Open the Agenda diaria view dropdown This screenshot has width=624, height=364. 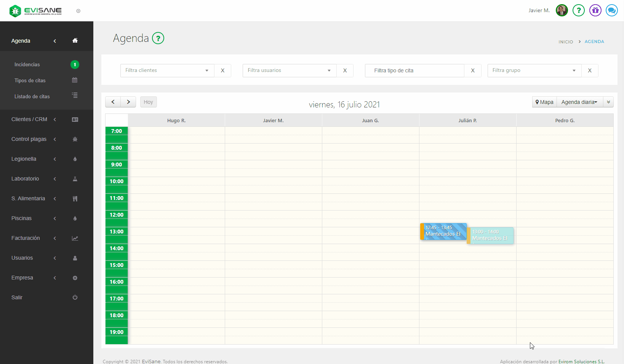click(579, 102)
